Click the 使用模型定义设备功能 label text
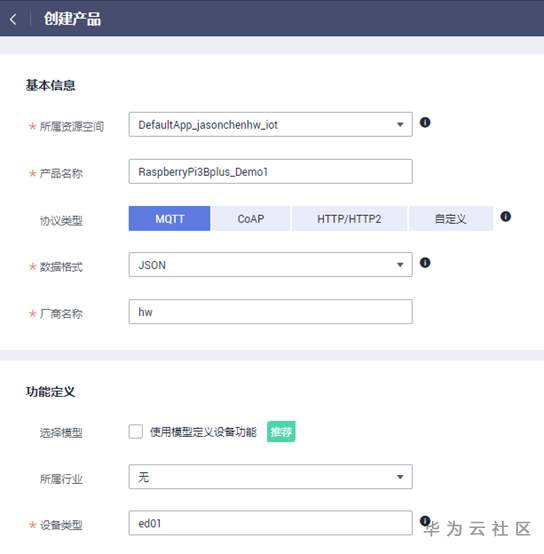This screenshot has width=544, height=554. (x=203, y=432)
